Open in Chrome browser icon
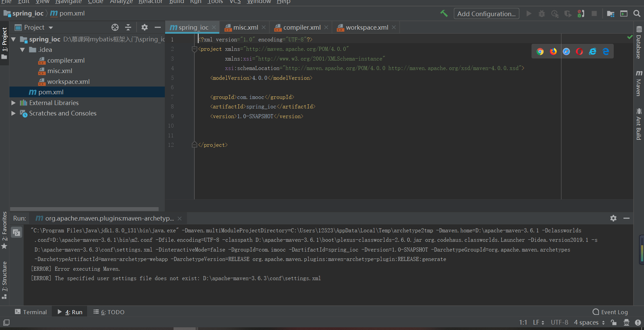Image resolution: width=644 pixels, height=330 pixels. (540, 52)
